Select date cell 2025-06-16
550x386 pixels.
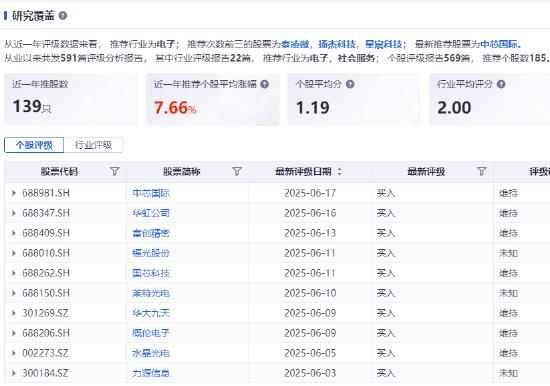310,213
